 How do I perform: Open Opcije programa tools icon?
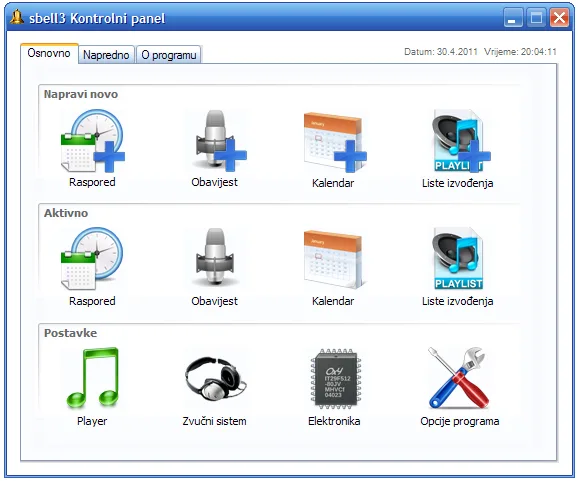458,377
